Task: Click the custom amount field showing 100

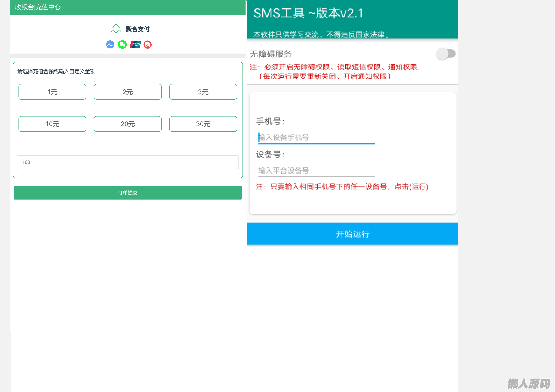Action: pos(128,162)
